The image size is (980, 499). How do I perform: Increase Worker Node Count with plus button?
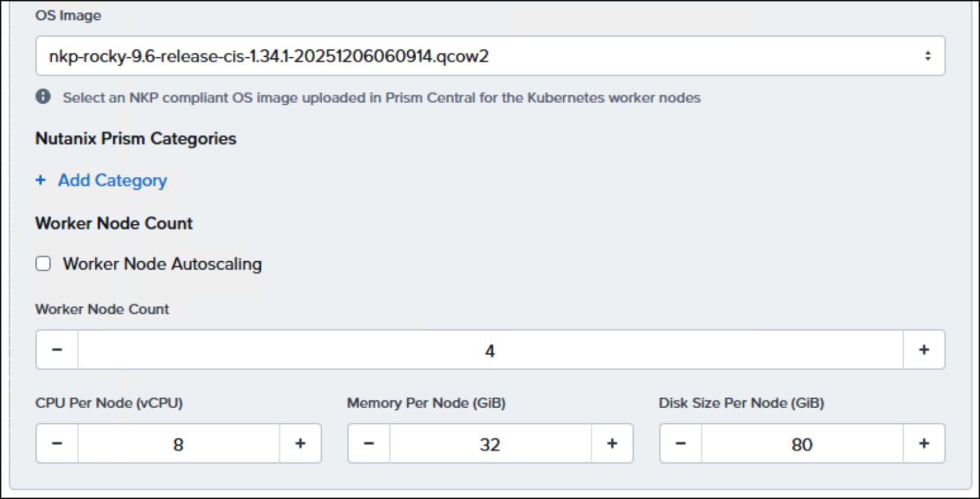(x=924, y=350)
